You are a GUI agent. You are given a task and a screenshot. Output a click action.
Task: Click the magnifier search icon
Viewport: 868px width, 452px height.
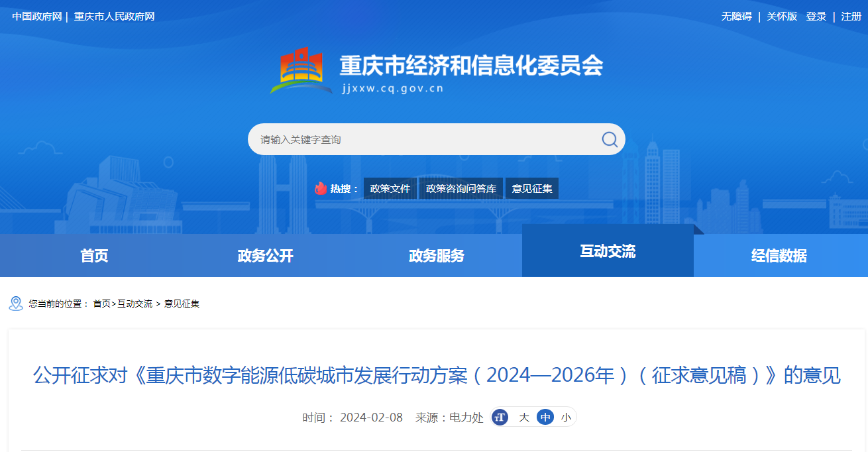point(609,139)
